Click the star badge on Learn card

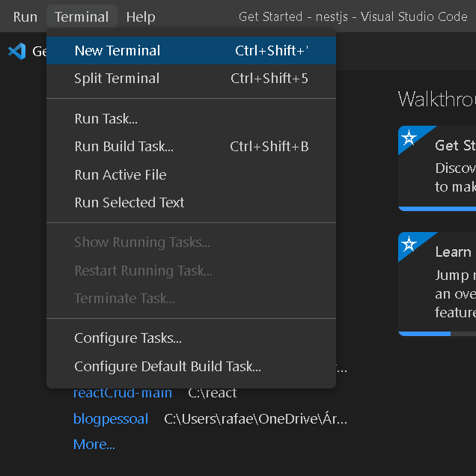[409, 244]
